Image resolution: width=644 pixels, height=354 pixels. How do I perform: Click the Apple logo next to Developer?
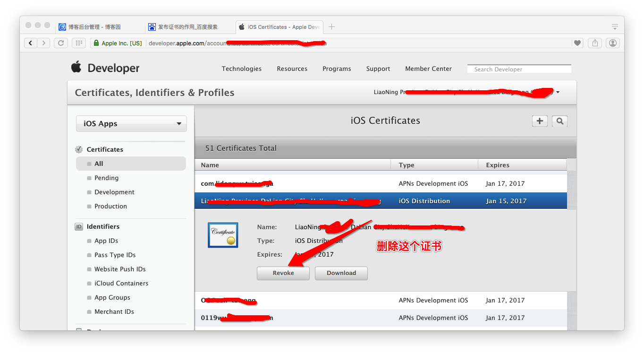pos(76,67)
